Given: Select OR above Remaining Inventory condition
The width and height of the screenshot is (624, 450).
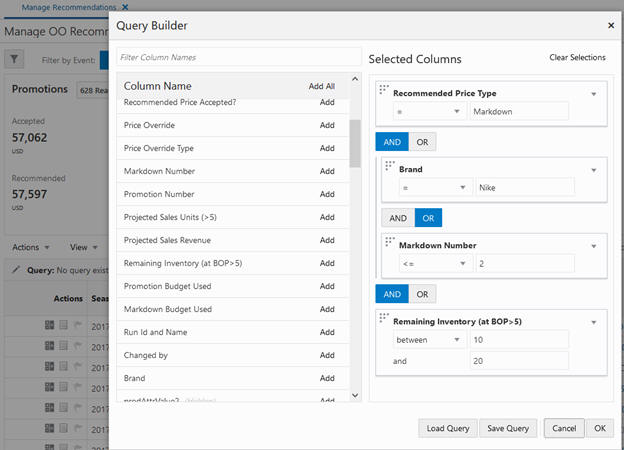Looking at the screenshot, I should [422, 294].
